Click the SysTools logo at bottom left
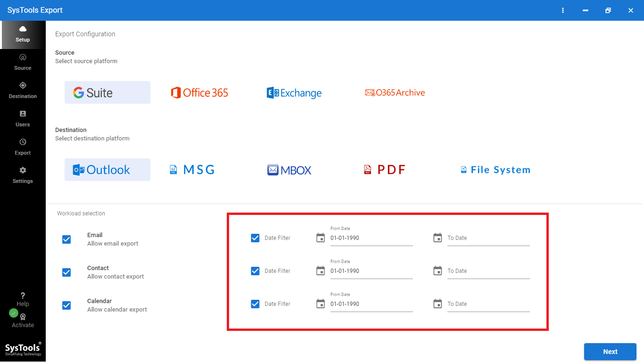This screenshot has width=644, height=362. click(x=23, y=349)
